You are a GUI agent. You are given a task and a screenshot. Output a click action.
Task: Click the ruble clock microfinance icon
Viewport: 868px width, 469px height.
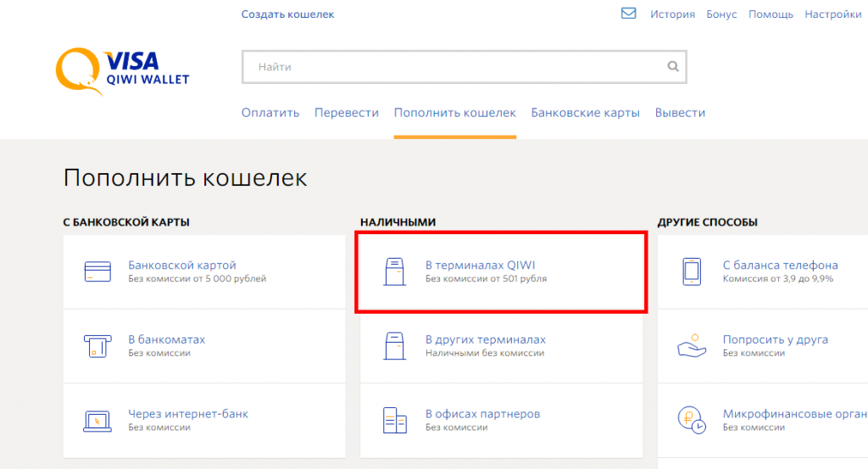pyautogui.click(x=692, y=421)
